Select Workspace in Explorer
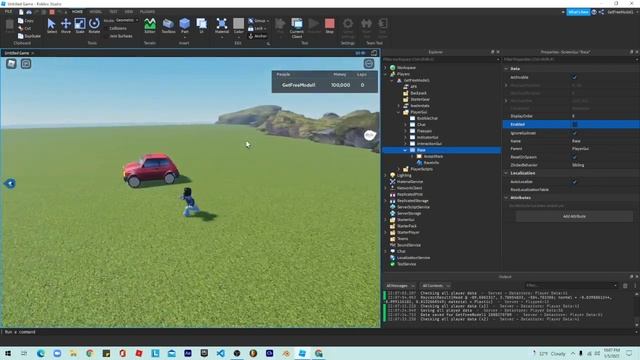The width and height of the screenshot is (640, 360). click(x=407, y=68)
